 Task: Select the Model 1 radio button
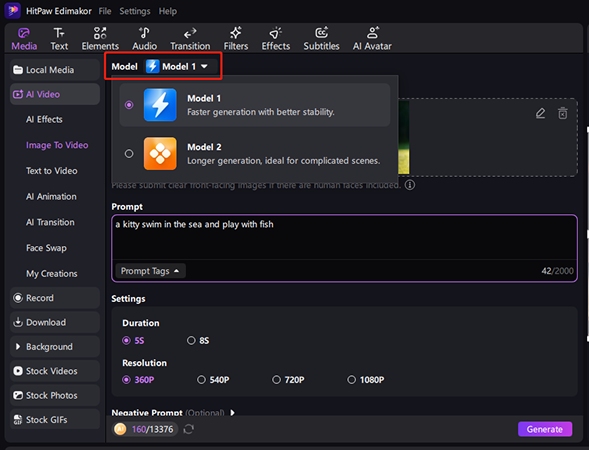[x=129, y=105]
